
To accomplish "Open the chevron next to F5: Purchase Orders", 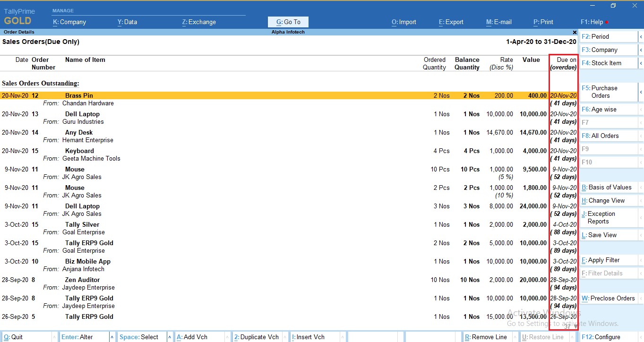I will pos(641,92).
